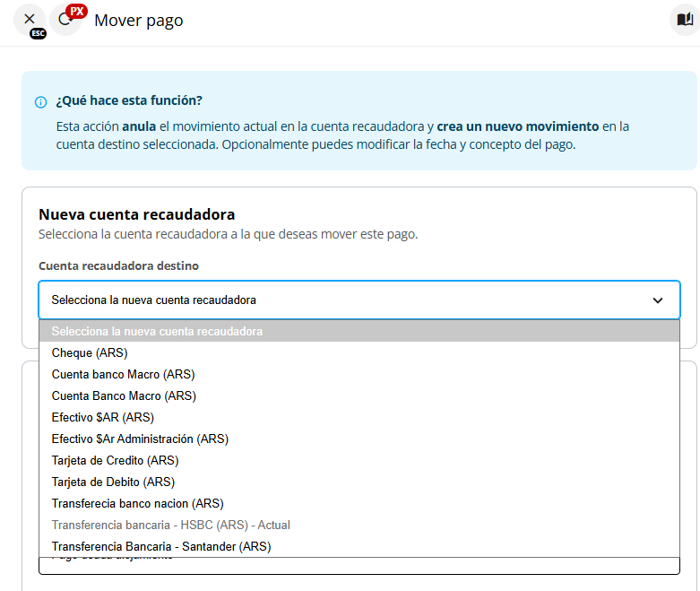The width and height of the screenshot is (700, 591).
Task: Select Cuenta Banco Macro (ARS) capitalized option
Action: 359,395
